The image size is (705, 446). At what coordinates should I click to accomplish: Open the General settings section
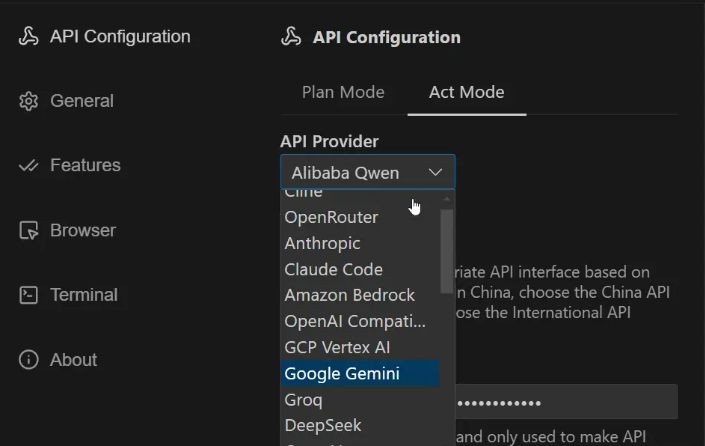pyautogui.click(x=66, y=101)
